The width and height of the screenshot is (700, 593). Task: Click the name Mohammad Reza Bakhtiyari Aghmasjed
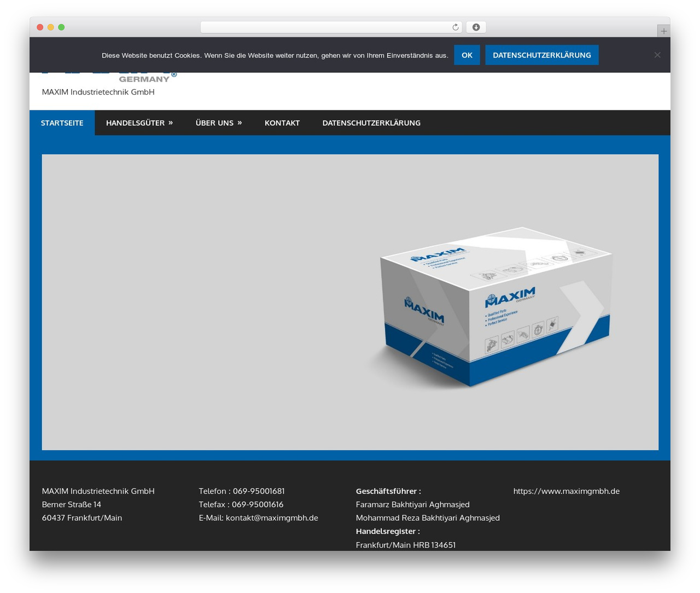tap(428, 518)
